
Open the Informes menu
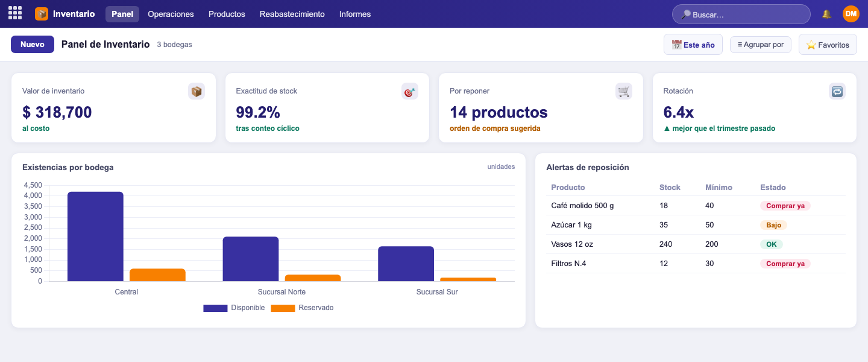[355, 14]
